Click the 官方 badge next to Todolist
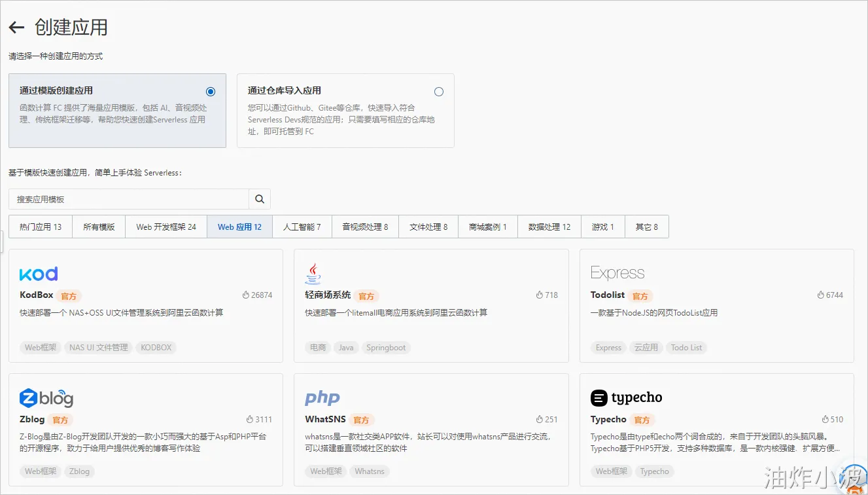The height and width of the screenshot is (495, 868). click(640, 296)
